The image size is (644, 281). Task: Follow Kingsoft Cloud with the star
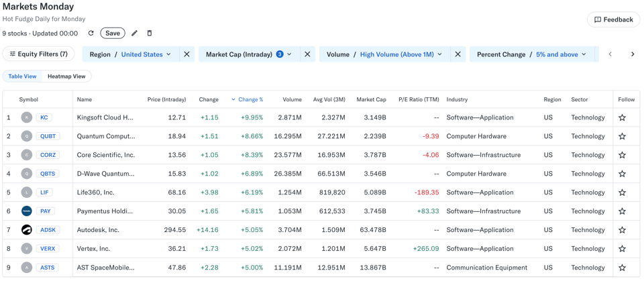click(622, 117)
